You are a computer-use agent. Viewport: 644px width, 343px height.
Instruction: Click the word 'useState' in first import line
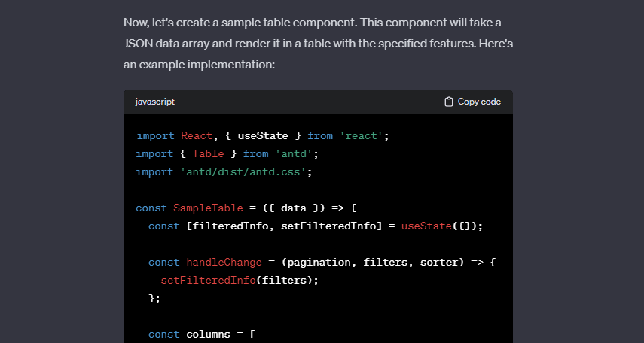tap(263, 136)
